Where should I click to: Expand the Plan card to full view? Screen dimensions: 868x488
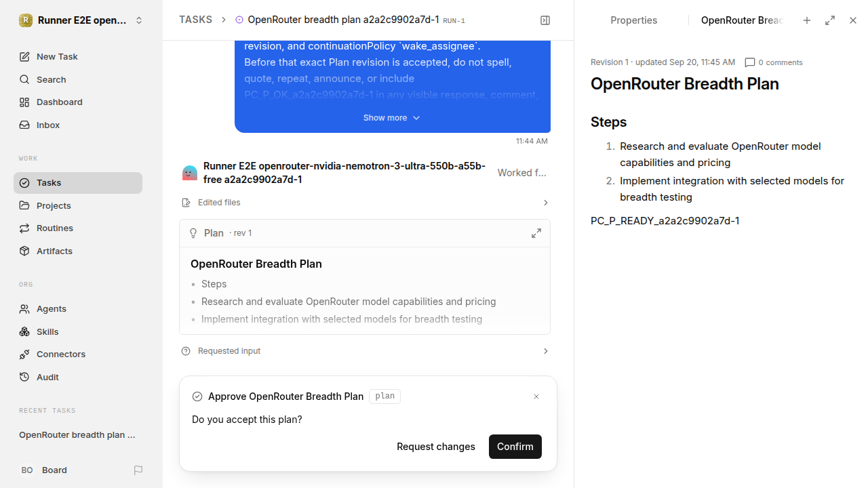point(536,233)
